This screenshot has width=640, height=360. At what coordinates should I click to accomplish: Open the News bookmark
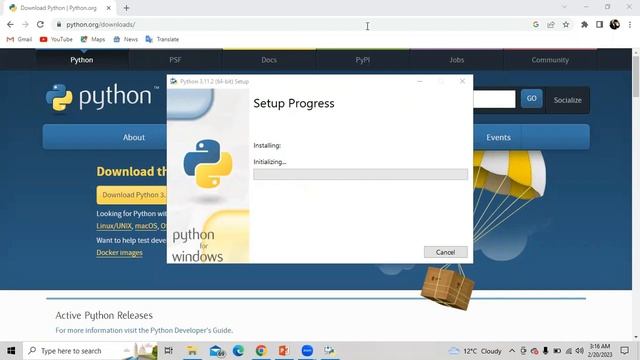point(126,39)
